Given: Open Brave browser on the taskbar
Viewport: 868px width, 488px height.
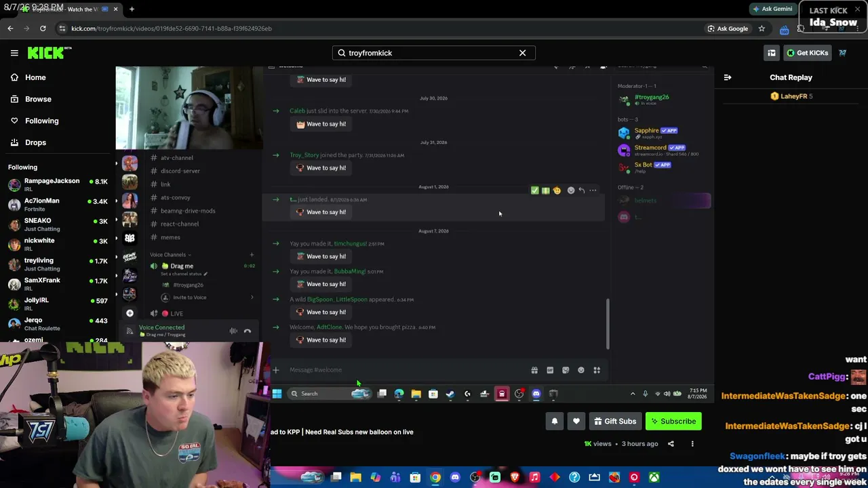Looking at the screenshot, I should pos(515,478).
